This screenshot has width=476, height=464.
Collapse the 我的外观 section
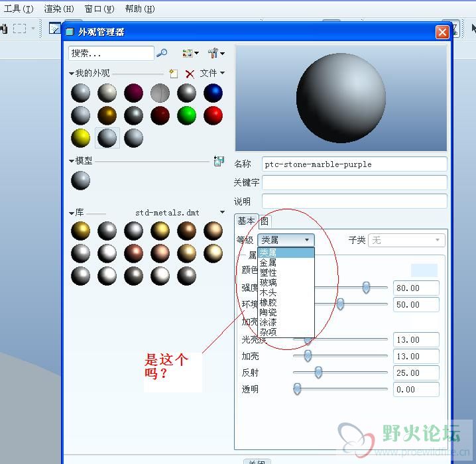tap(72, 74)
